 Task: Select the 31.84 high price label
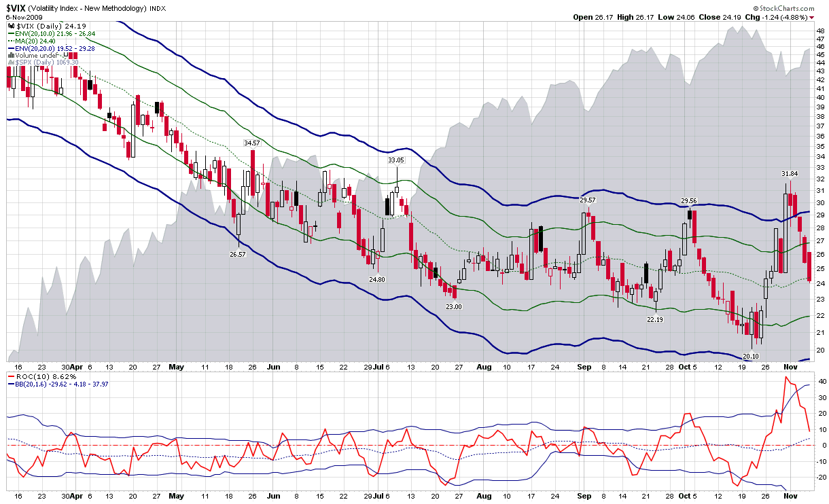(x=789, y=174)
